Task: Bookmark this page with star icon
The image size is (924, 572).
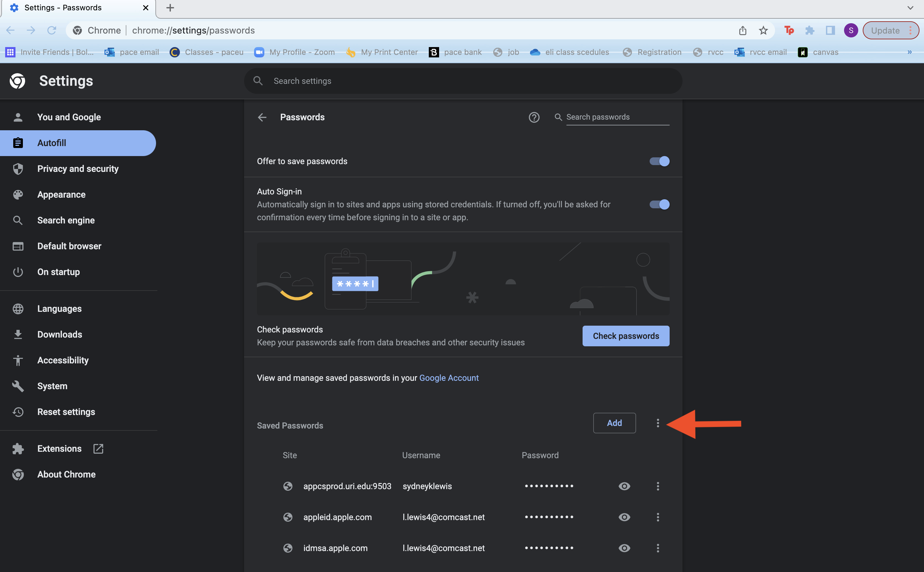Action: [763, 30]
